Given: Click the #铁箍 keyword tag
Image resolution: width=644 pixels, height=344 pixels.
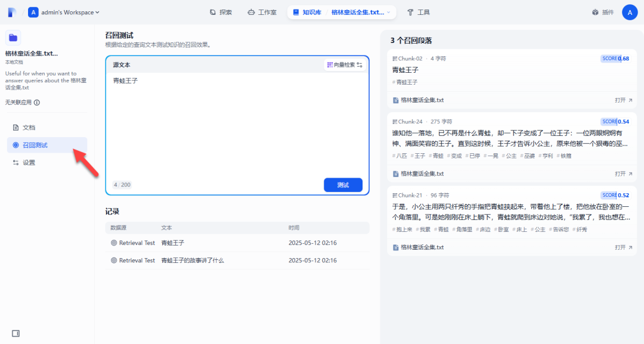Looking at the screenshot, I should 564,156.
